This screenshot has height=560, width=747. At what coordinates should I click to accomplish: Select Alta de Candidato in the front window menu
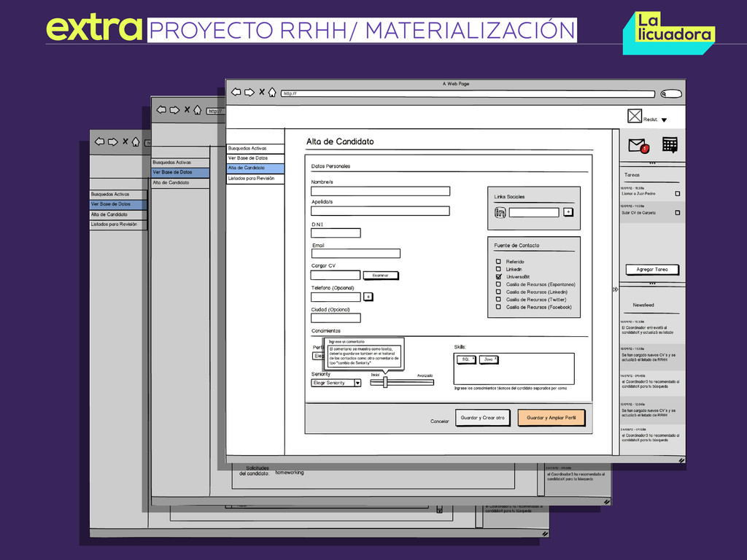point(255,168)
